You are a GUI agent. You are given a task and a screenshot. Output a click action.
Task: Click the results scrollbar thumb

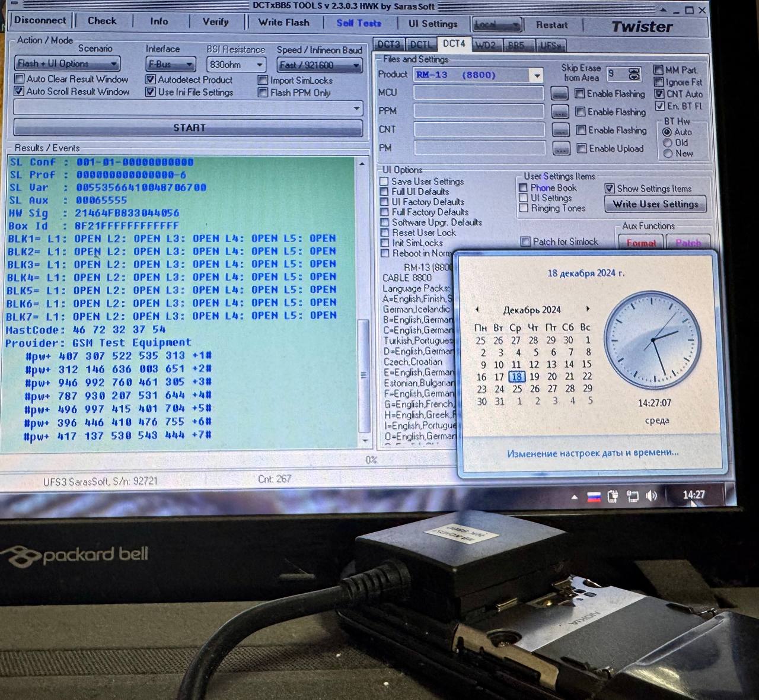(x=364, y=375)
